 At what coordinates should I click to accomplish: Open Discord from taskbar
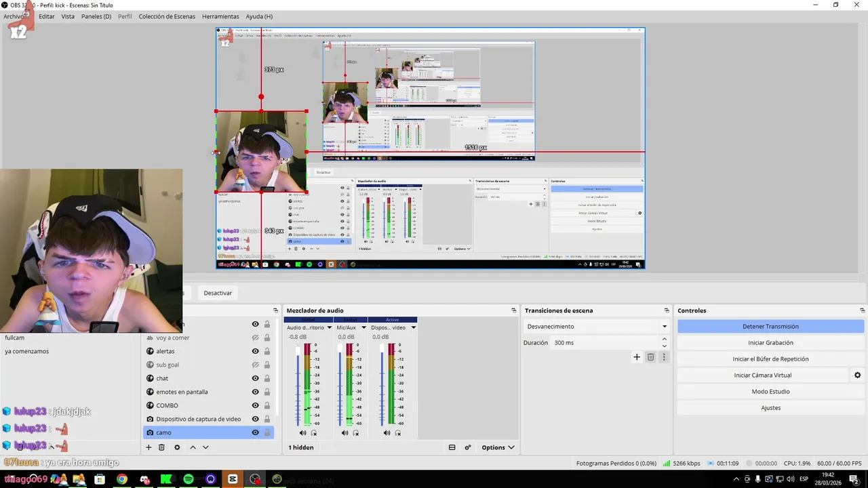(x=144, y=479)
